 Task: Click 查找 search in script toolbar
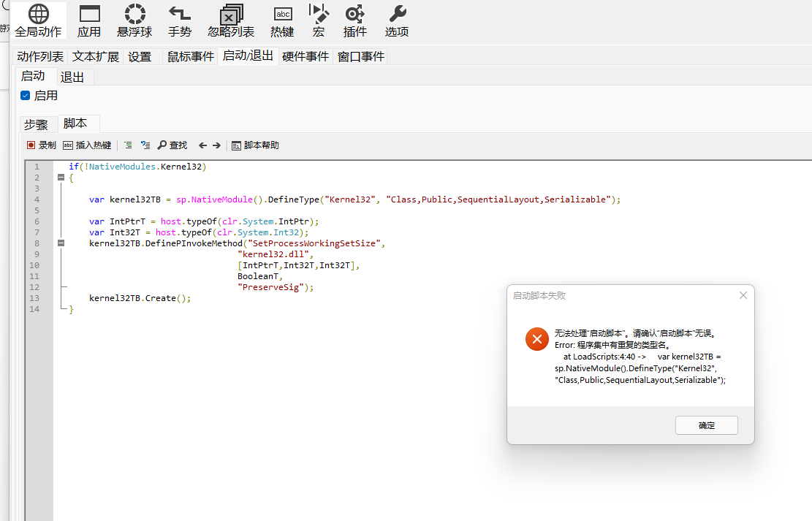172,145
